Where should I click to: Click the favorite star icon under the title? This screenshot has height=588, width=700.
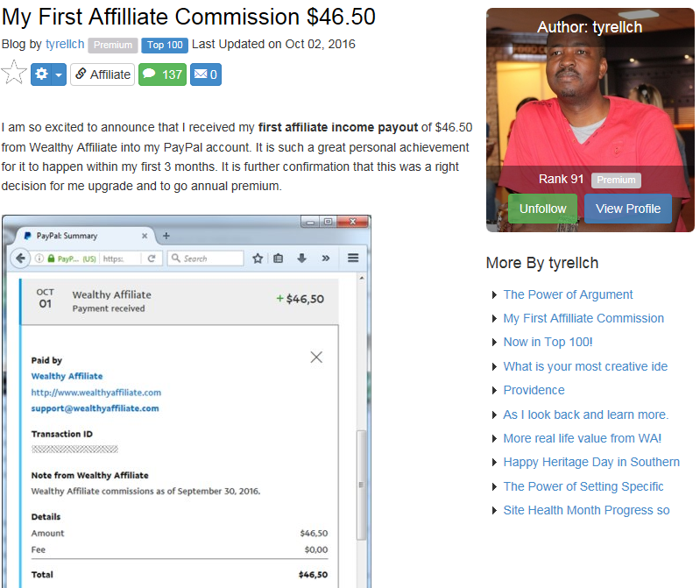[x=14, y=73]
